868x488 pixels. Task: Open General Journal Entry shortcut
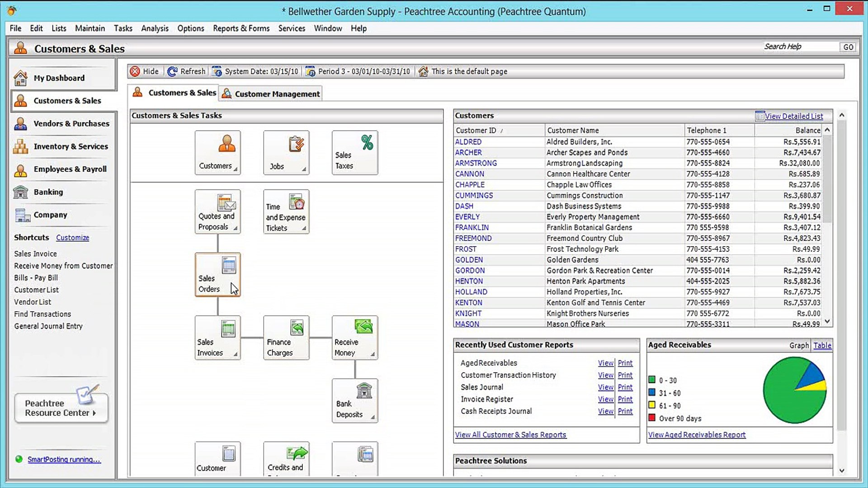click(x=48, y=326)
